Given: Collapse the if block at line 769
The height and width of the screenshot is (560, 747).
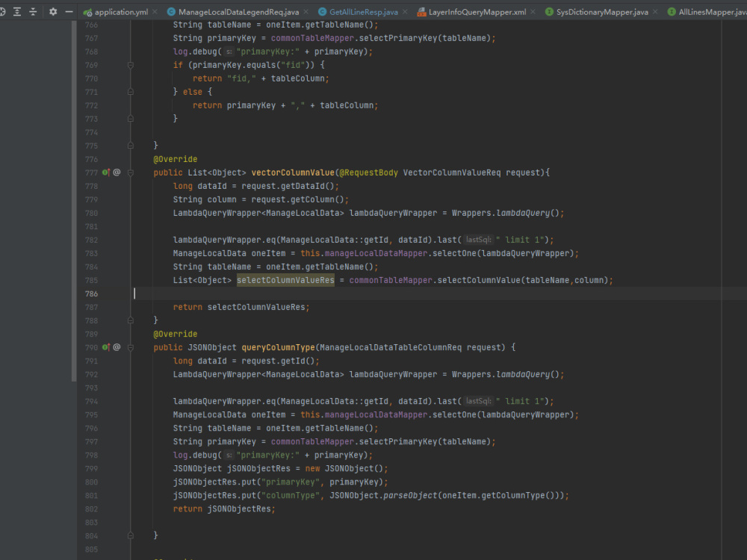Looking at the screenshot, I should click(x=131, y=65).
